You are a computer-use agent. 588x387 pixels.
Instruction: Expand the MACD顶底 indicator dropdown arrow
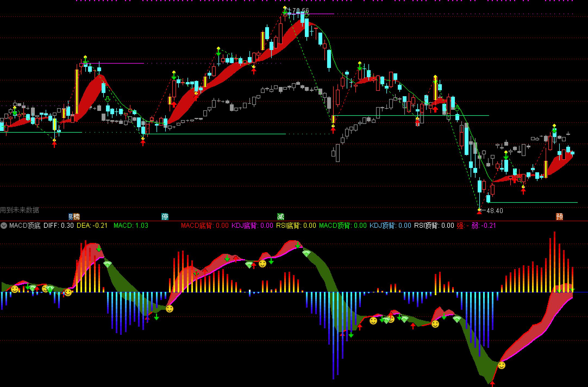click(x=4, y=226)
